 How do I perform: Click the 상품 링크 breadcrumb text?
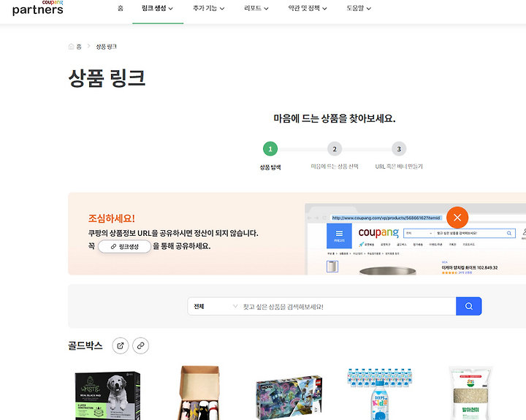coord(107,47)
